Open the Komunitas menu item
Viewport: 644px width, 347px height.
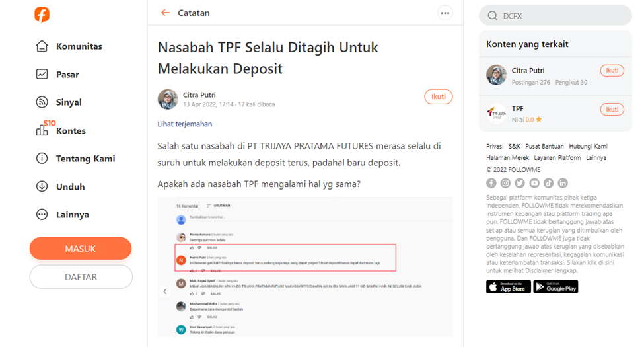click(69, 46)
